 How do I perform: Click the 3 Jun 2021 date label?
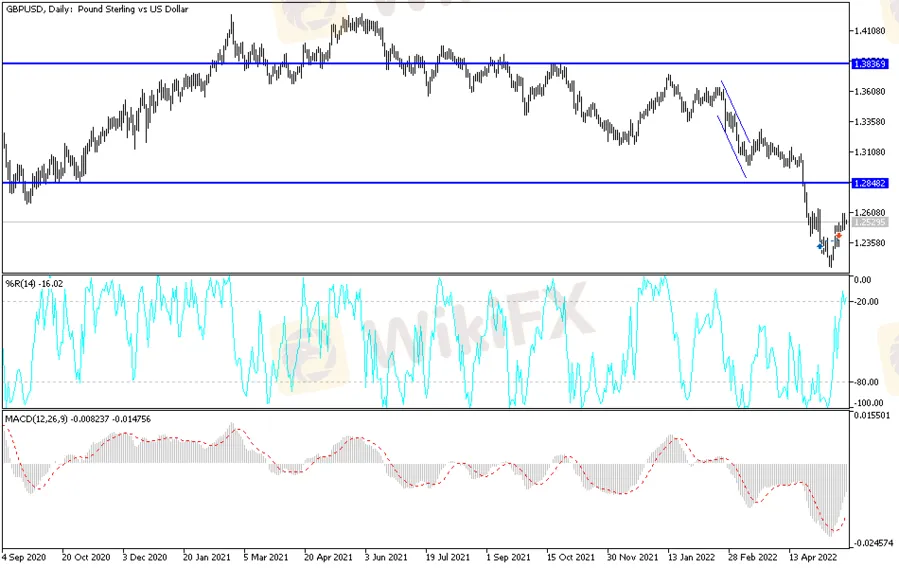387,557
